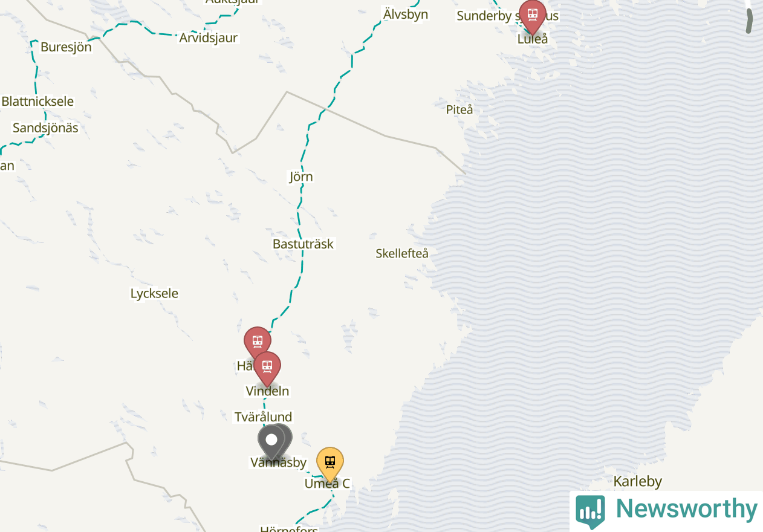Select the yellow train marker at Umeå C
The width and height of the screenshot is (763, 532).
(x=330, y=464)
